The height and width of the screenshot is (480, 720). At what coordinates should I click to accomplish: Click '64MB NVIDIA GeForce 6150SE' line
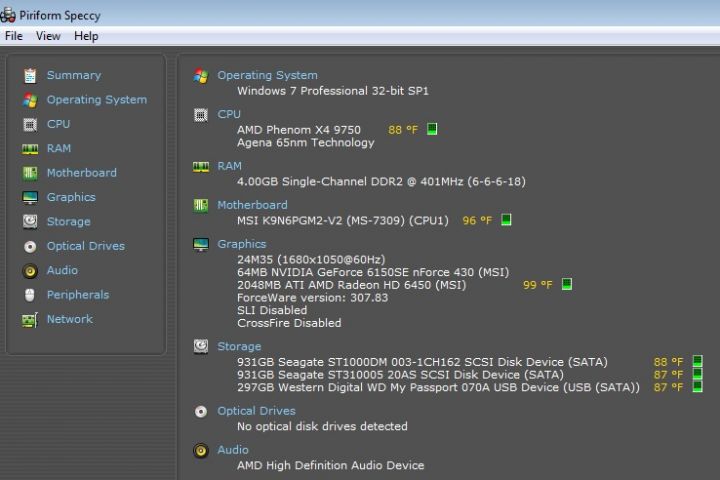tap(373, 272)
